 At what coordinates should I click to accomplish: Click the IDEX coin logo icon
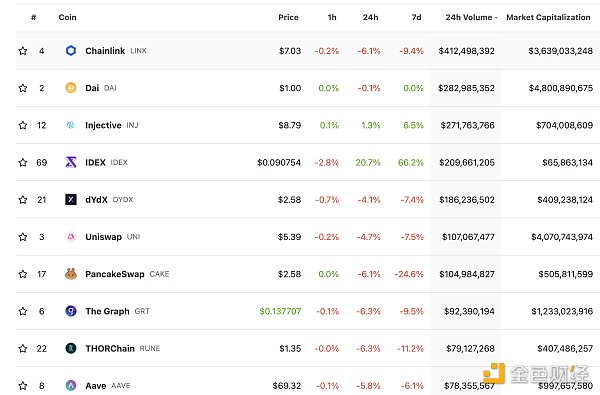71,162
